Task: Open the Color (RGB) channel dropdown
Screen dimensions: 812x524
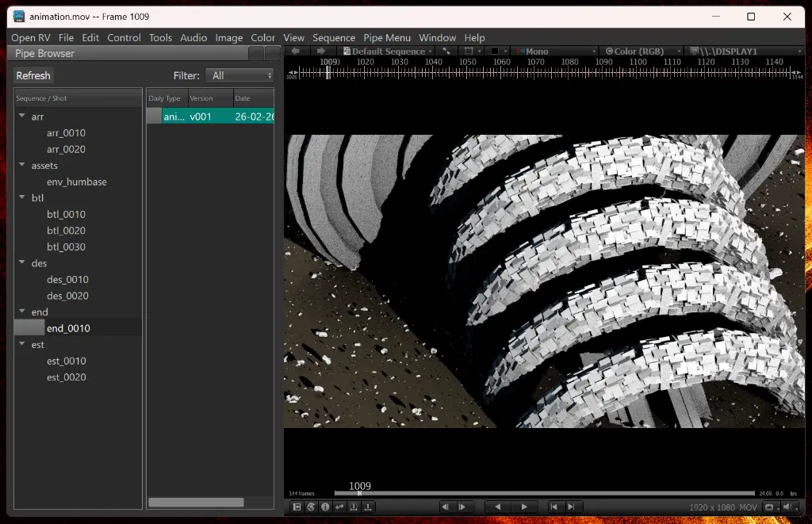Action: [x=642, y=52]
